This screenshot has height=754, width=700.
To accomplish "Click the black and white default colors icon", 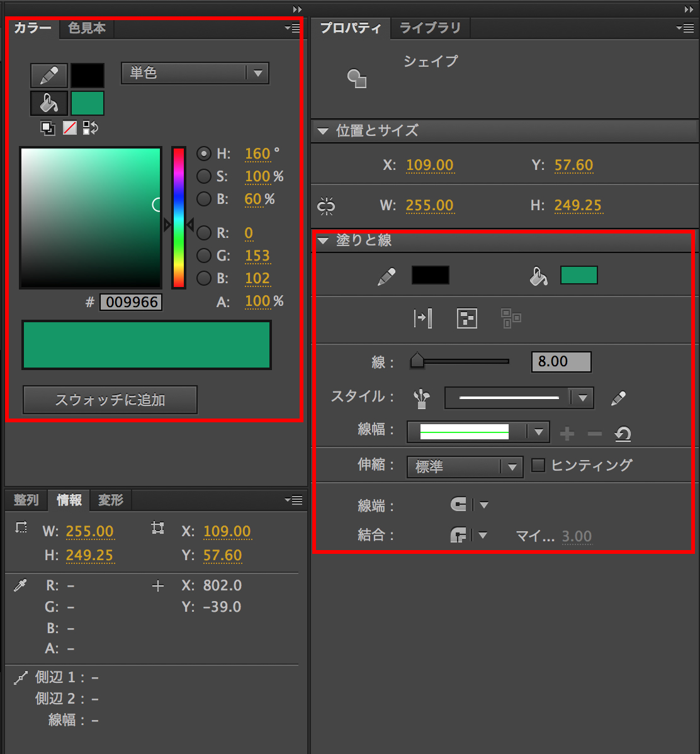I will click(x=48, y=128).
